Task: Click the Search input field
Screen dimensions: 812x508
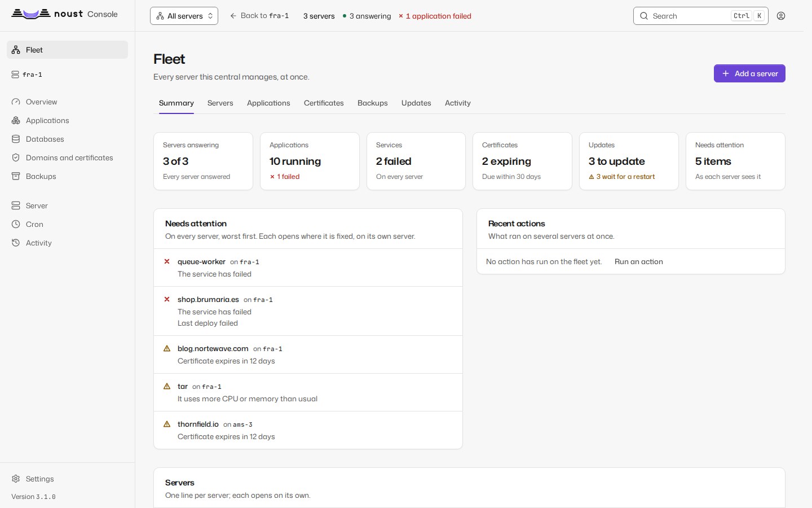Action: [701, 16]
